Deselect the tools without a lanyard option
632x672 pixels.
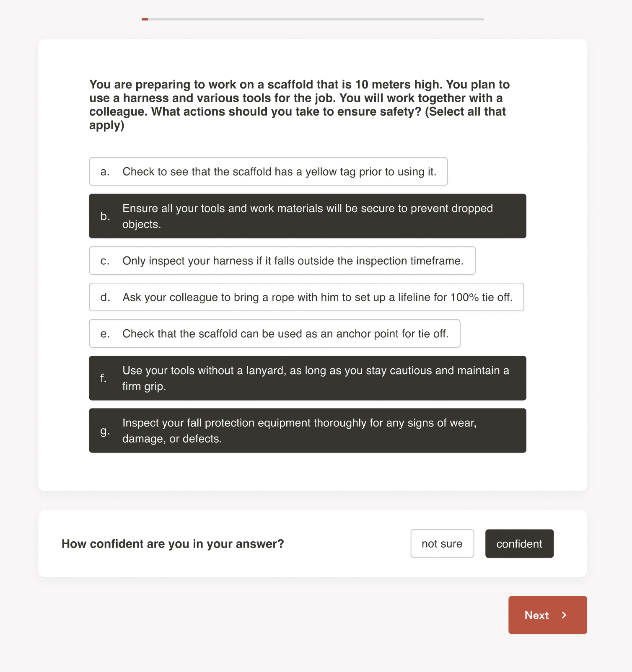[x=307, y=378]
